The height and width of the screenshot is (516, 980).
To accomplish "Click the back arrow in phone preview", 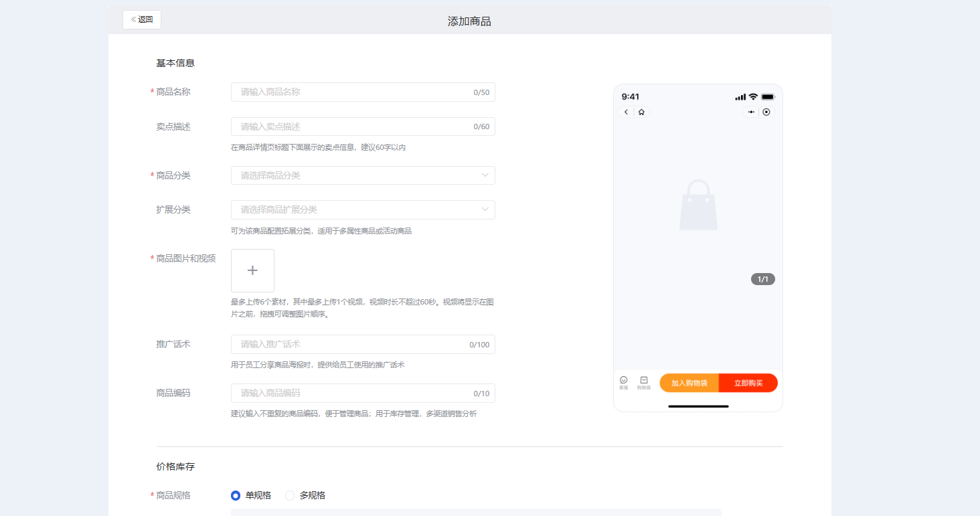I will (626, 112).
